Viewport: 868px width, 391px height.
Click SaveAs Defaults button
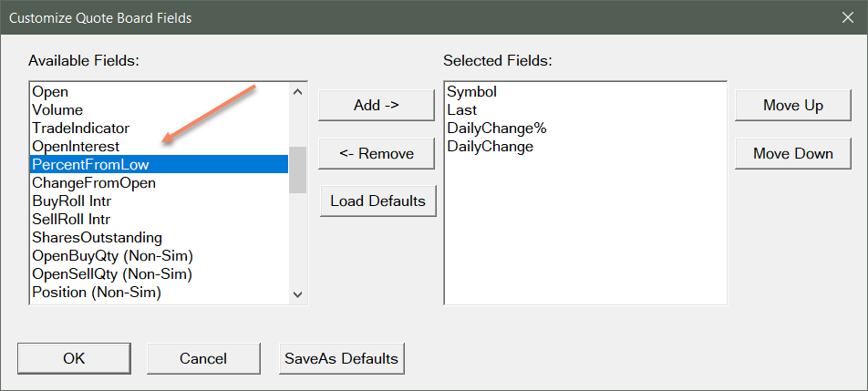pyautogui.click(x=341, y=359)
